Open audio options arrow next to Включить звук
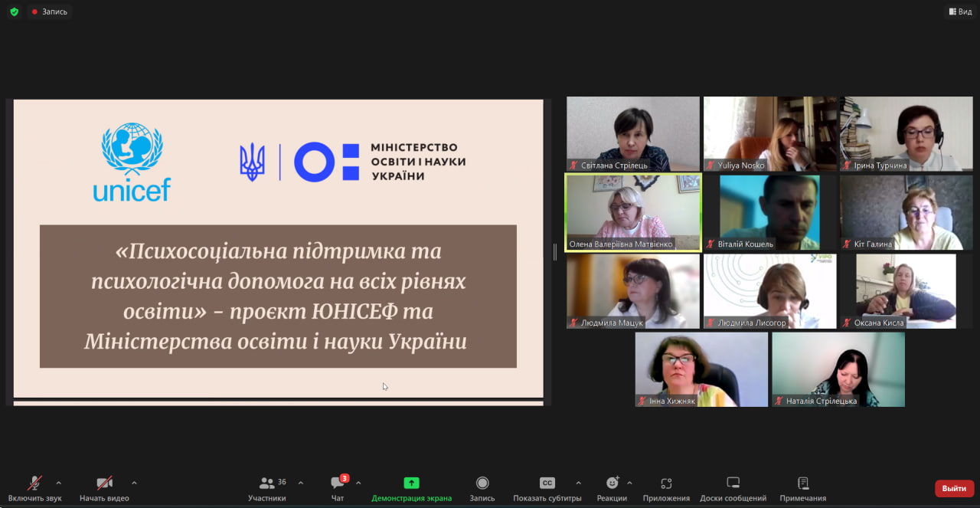 (59, 483)
